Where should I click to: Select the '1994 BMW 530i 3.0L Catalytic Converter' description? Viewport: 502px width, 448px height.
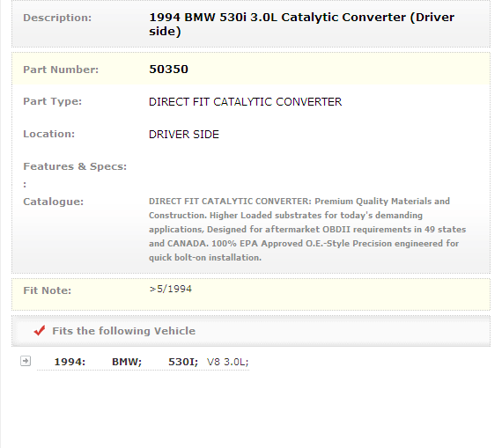click(301, 24)
